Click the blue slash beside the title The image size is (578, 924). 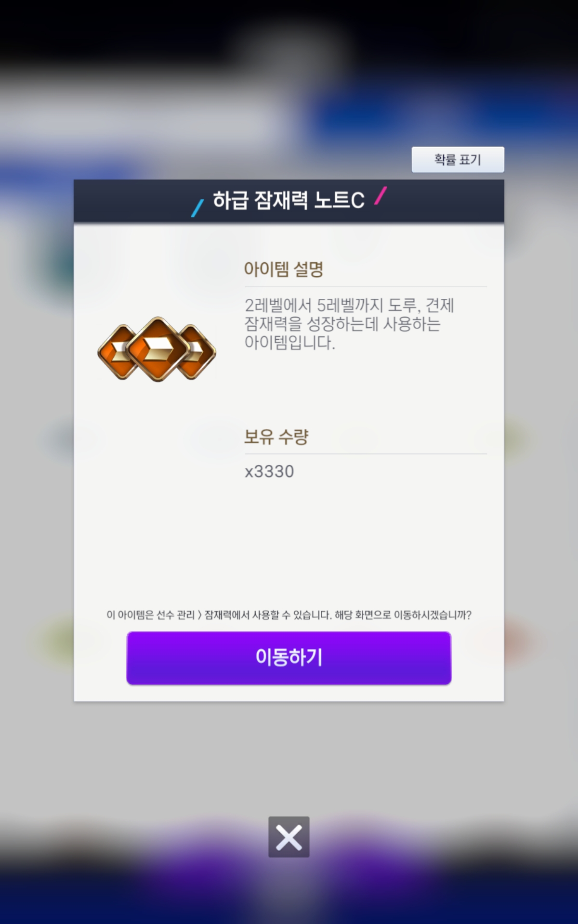pos(197,208)
